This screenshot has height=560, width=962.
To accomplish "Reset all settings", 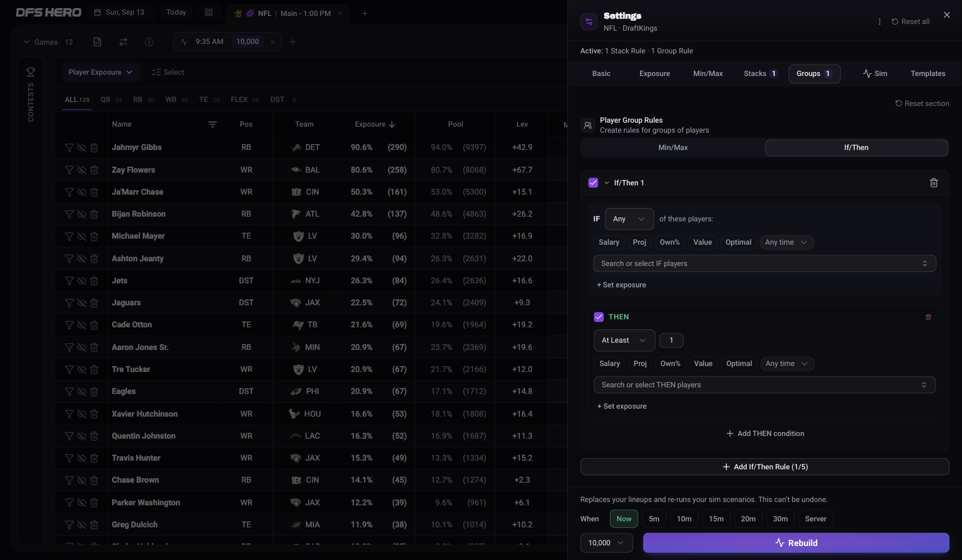I will [911, 21].
